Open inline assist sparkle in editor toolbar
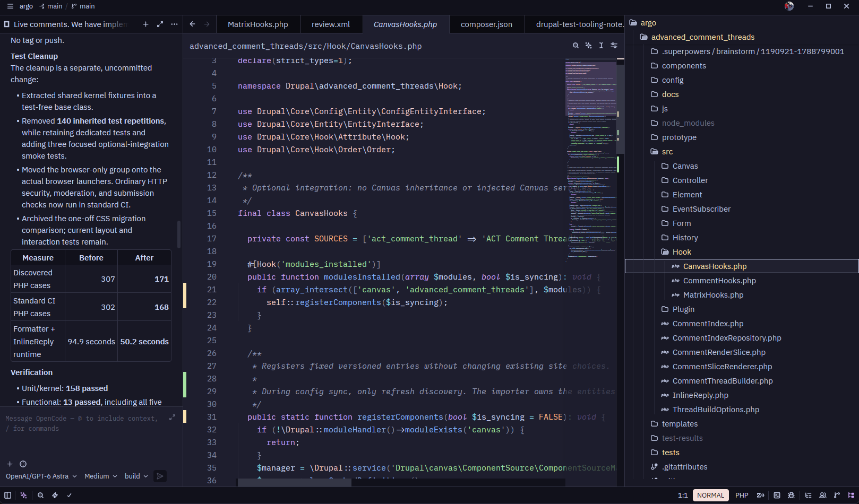 pyautogui.click(x=588, y=46)
